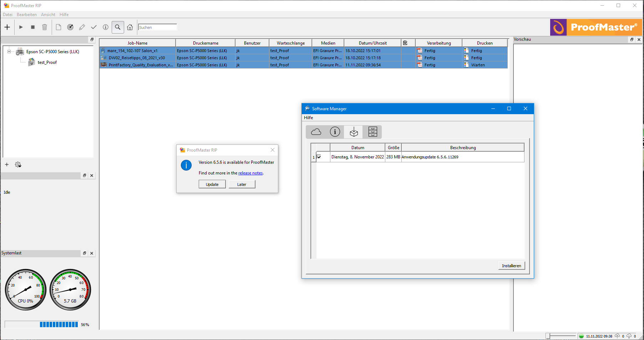Open the archive cabinet icon in Software Manager
644x340 pixels.
tap(372, 132)
